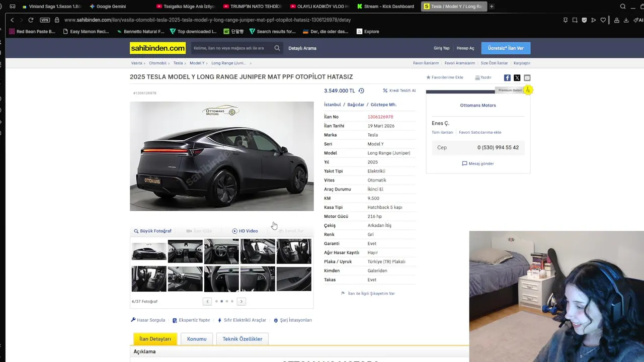Viewport: 644px width, 362px height.
Task: Open the browser account profile icon
Action: coord(616,20)
